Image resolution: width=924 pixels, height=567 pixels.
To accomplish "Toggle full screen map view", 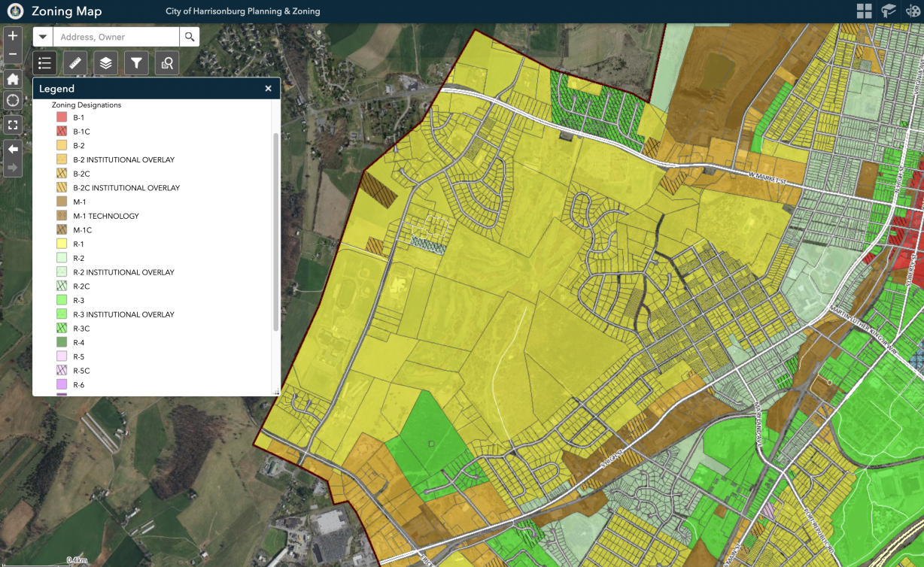I will coord(13,124).
